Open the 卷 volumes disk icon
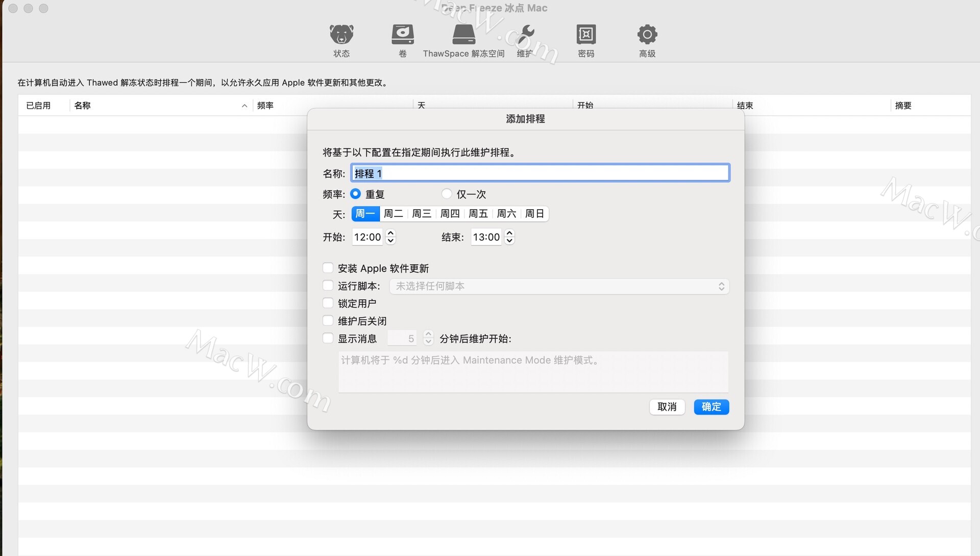This screenshot has height=556, width=980. pos(403,35)
